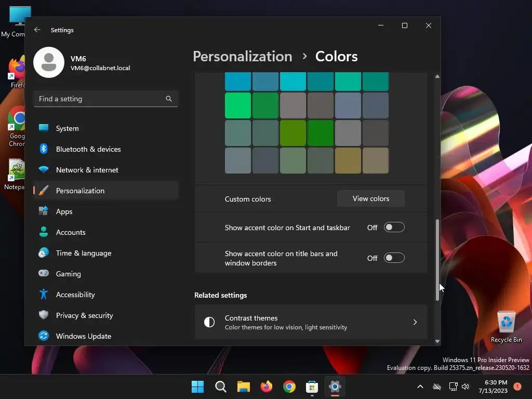Click the back arrow in Settings
Screen dimensions: 532x399
[x=37, y=30]
